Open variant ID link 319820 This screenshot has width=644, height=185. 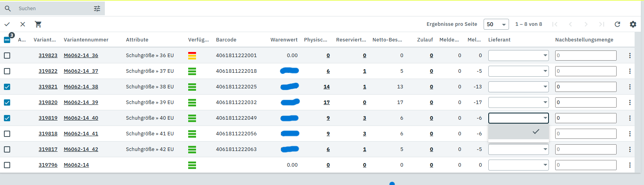[48, 102]
